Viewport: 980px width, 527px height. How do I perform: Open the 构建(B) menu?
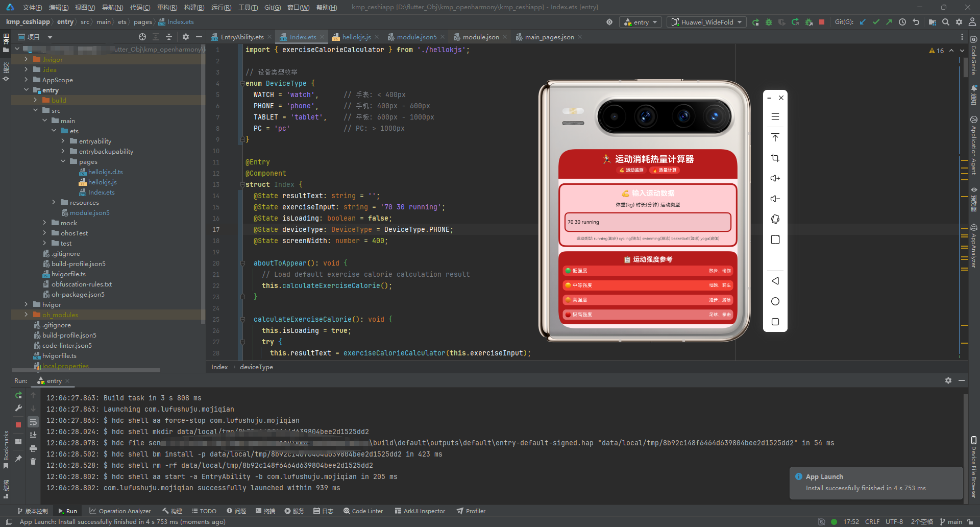[x=194, y=7]
